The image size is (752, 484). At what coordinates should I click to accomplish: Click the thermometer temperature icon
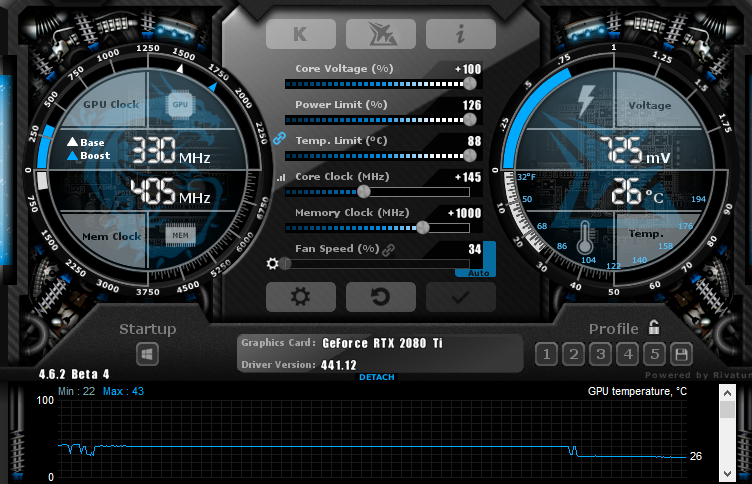585,238
